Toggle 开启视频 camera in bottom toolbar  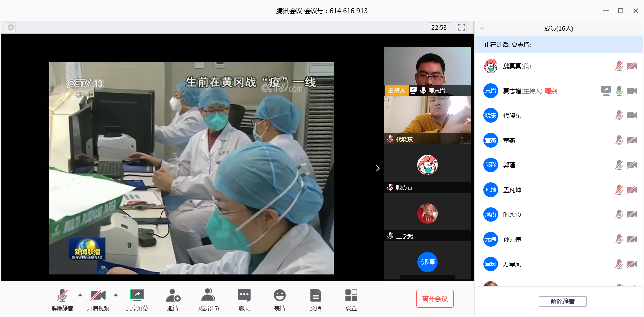pyautogui.click(x=98, y=296)
